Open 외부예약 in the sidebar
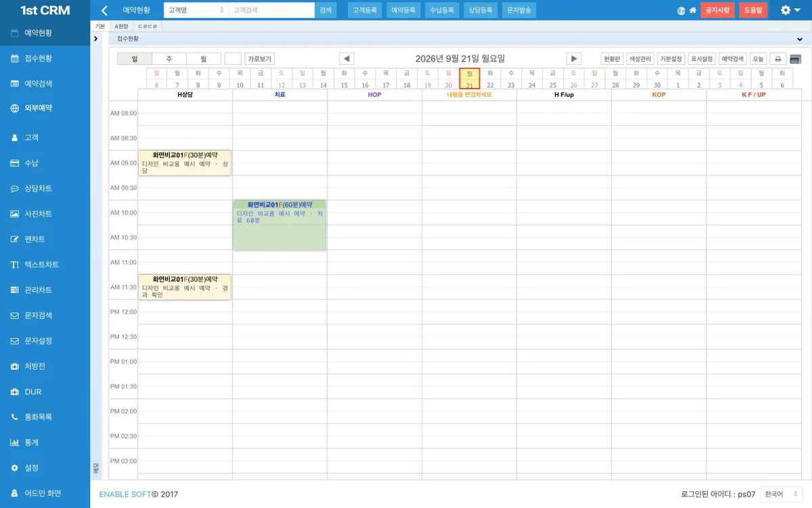The height and width of the screenshot is (508, 812). point(45,108)
